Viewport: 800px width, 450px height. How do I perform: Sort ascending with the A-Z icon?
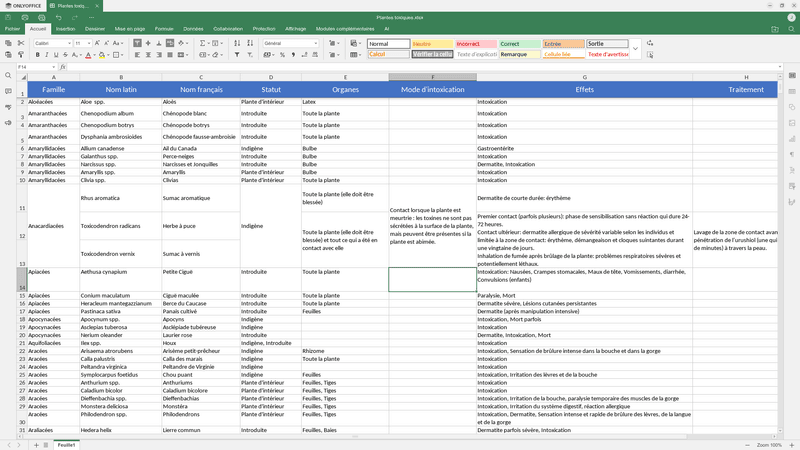(237, 43)
